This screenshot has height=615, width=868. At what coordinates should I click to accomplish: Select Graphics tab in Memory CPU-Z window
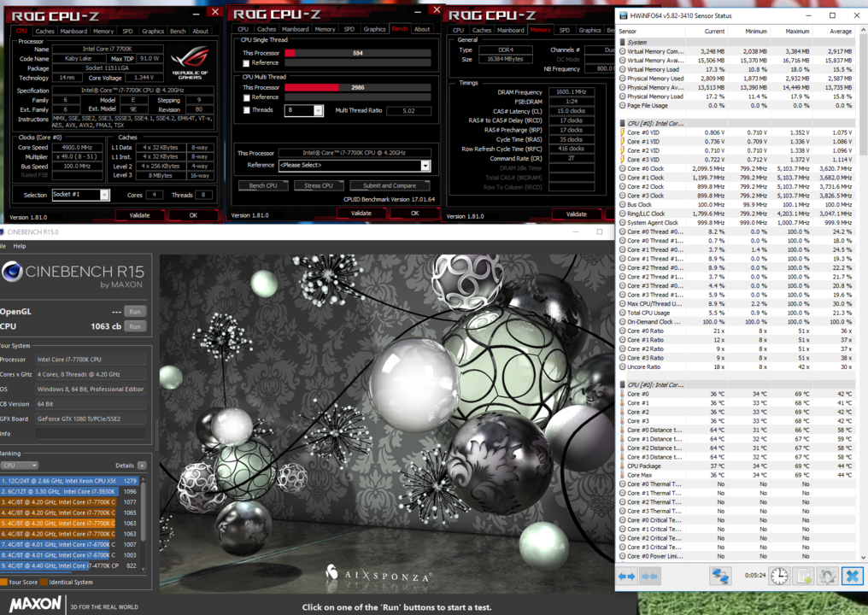589,31
